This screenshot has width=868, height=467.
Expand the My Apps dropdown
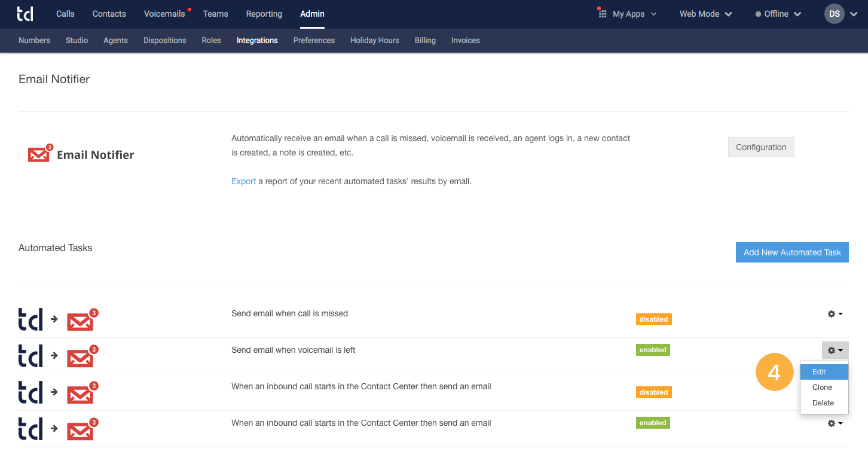(x=634, y=14)
